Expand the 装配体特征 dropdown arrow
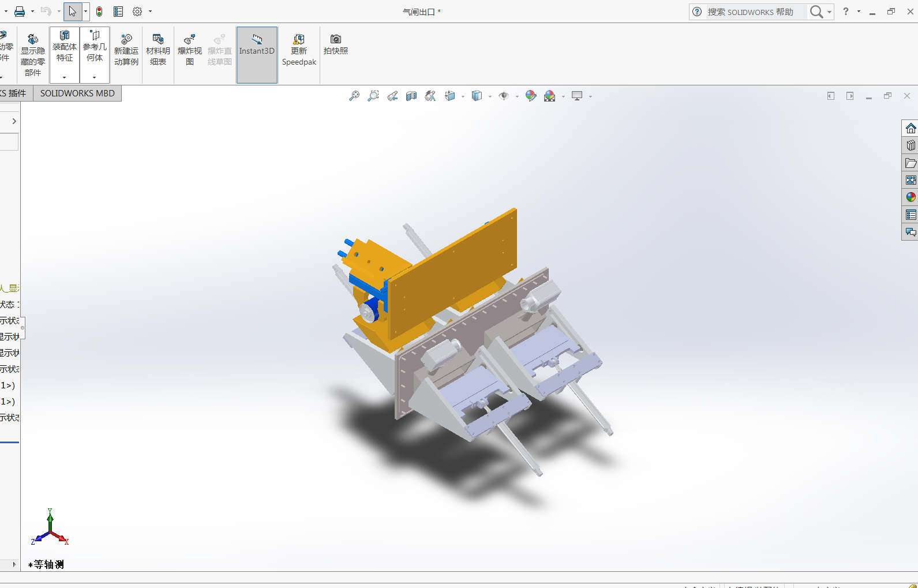Screen dimensions: 918x588 coord(65,77)
